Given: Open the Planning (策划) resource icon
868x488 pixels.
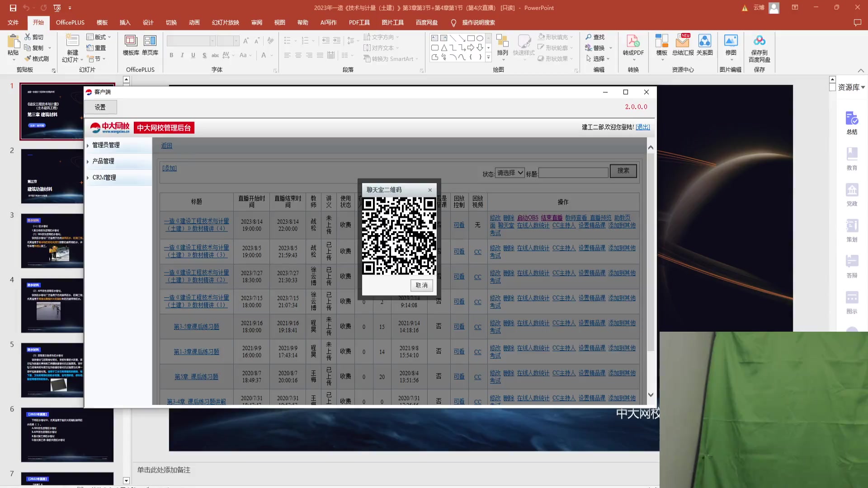Looking at the screenshot, I should click(852, 226).
